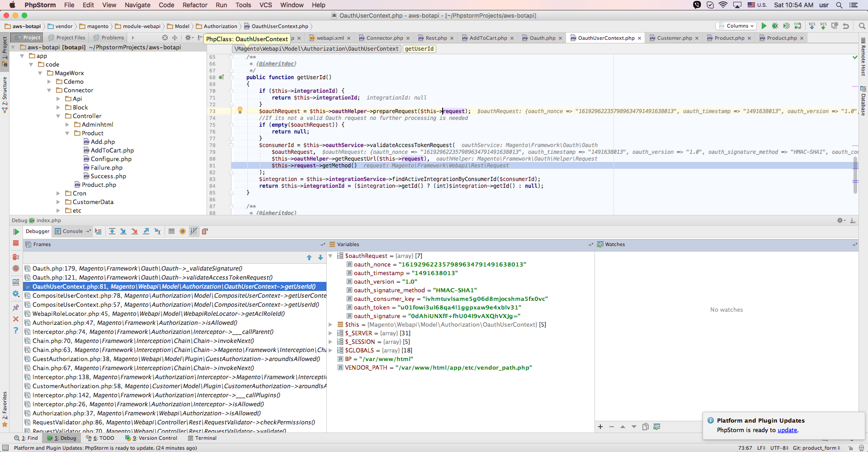The image size is (868, 452).
Task: Switch to the Debugger tab
Action: coord(38,231)
